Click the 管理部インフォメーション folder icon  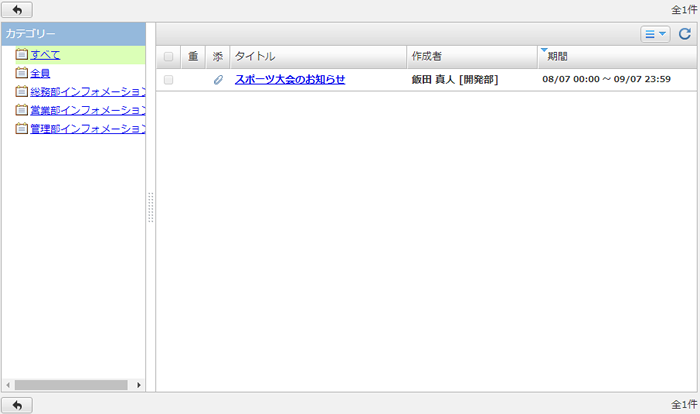[21, 129]
